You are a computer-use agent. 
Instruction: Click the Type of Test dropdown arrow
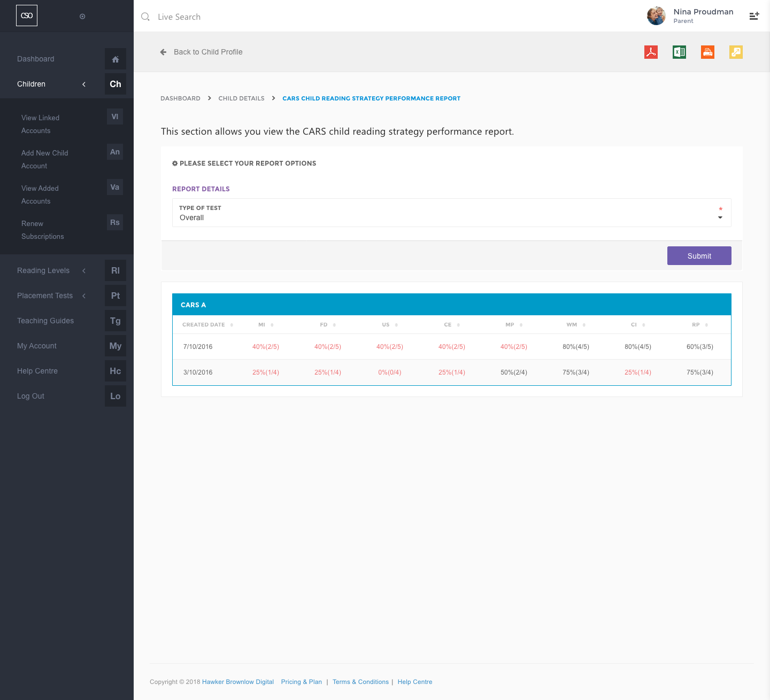tap(720, 217)
